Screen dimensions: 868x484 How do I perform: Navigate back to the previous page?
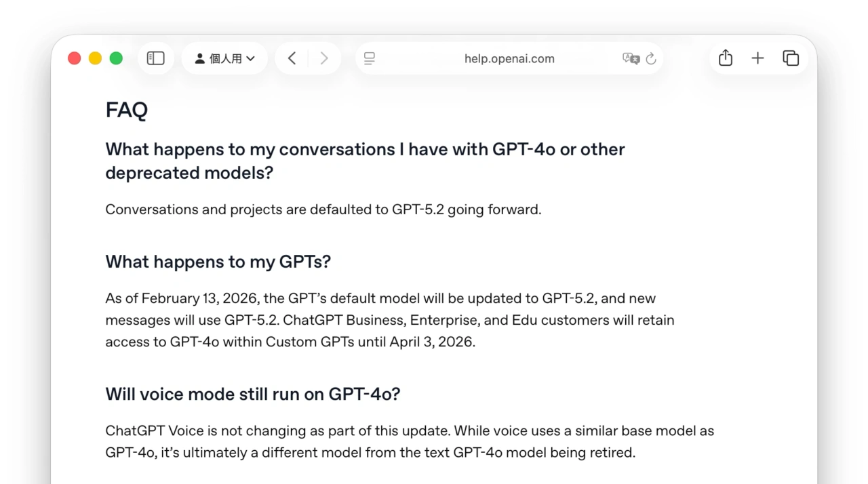click(292, 58)
